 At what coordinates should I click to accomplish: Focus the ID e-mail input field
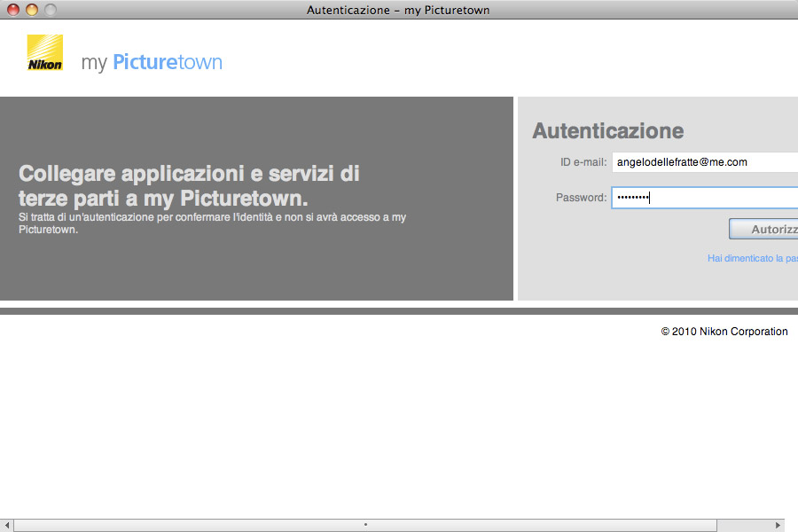[705, 162]
